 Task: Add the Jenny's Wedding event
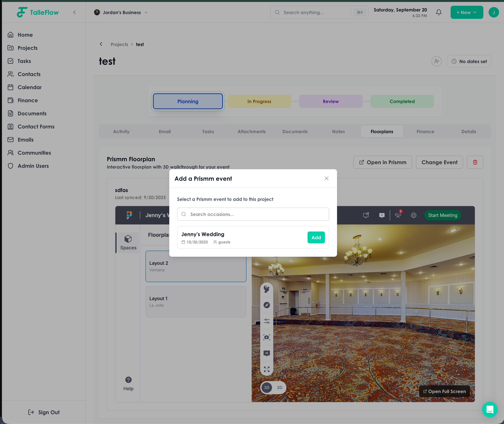316,238
